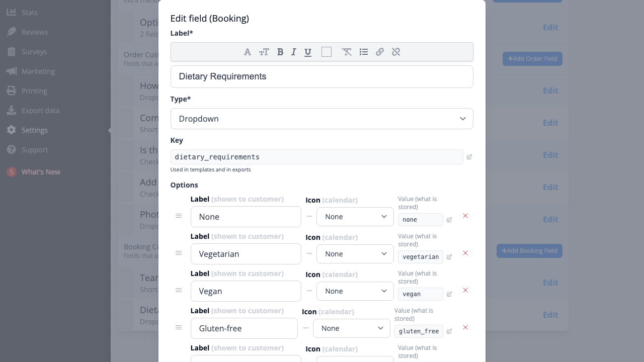Open the Icon dropdown for the Vegetarian option

point(355,254)
